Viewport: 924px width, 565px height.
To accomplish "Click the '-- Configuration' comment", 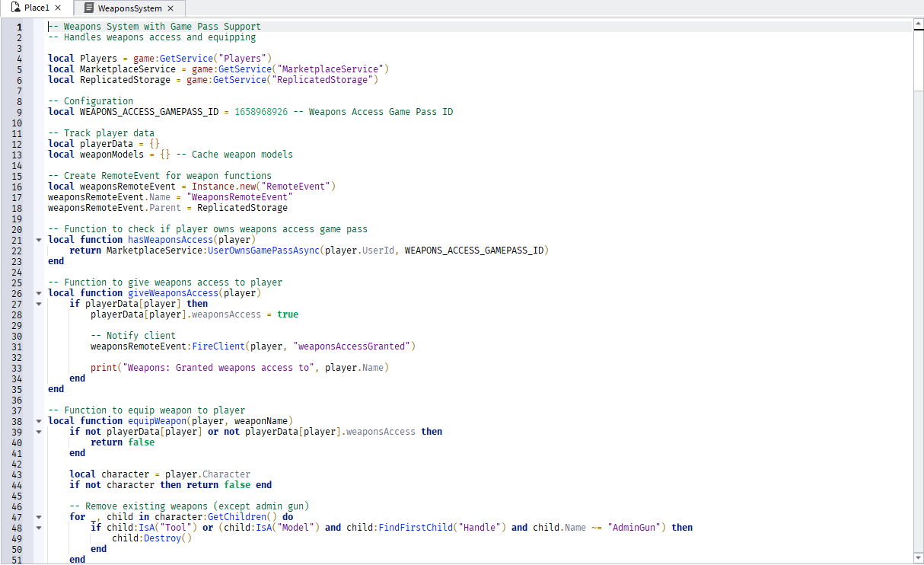I will (x=91, y=101).
